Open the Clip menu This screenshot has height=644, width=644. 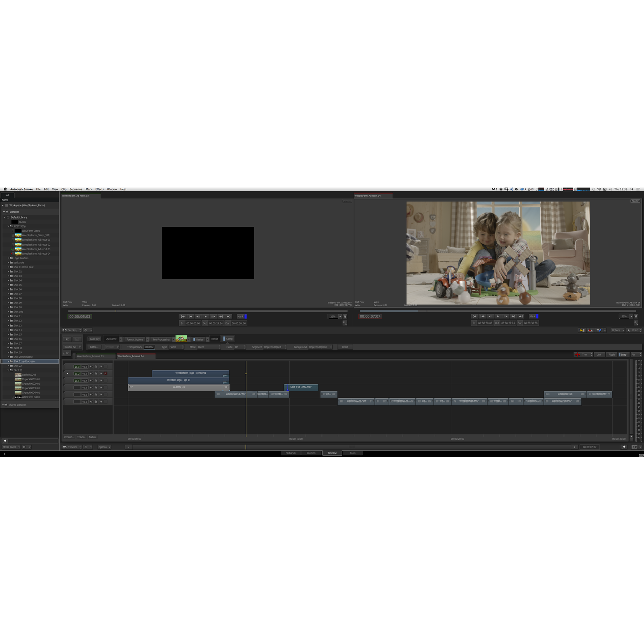coord(64,189)
